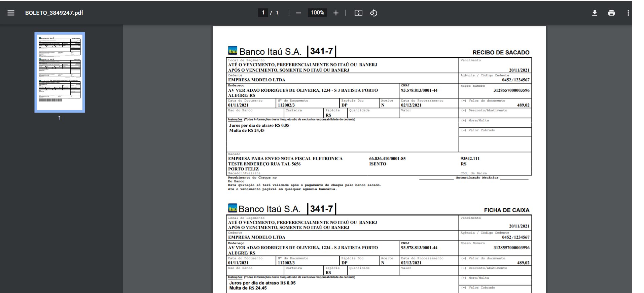The height and width of the screenshot is (293, 644).
Task: Click 'Multa de R$ 24,45' in Ficha de Caixa
Action: click(x=248, y=288)
